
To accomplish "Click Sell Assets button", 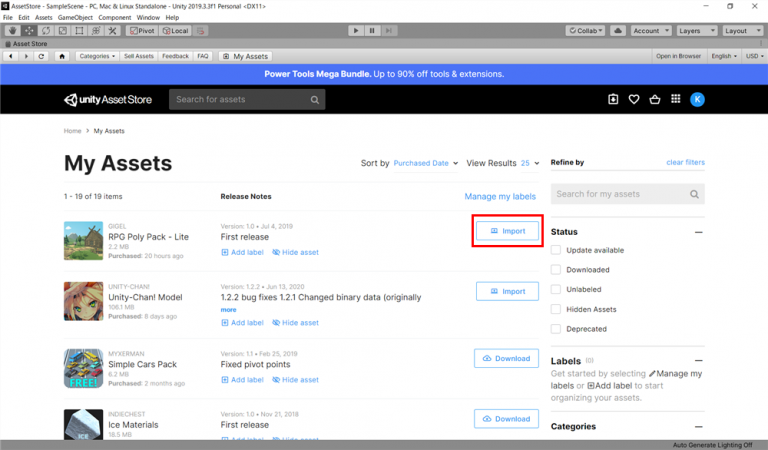I will pos(139,56).
